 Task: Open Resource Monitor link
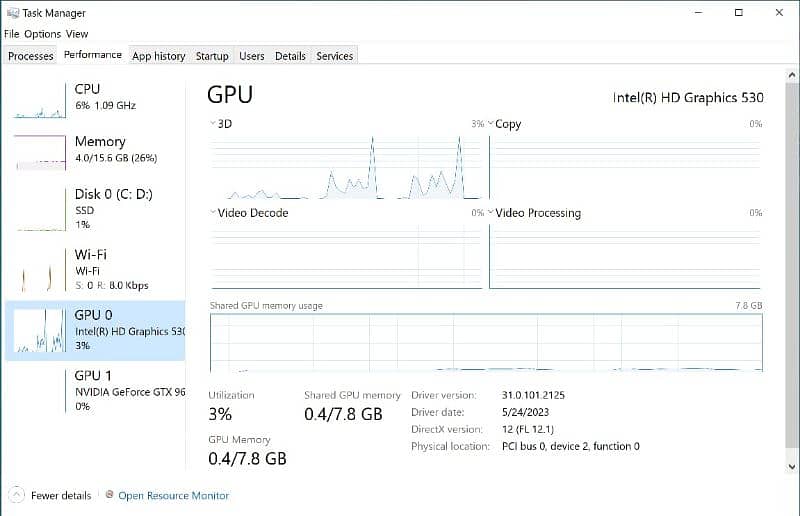pos(174,495)
